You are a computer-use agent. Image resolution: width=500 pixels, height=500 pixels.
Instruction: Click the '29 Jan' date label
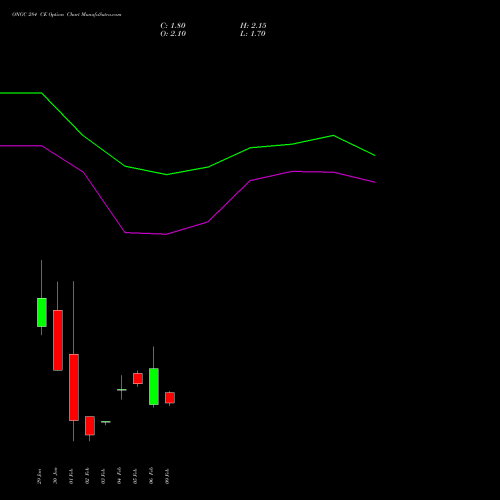tap(39, 476)
